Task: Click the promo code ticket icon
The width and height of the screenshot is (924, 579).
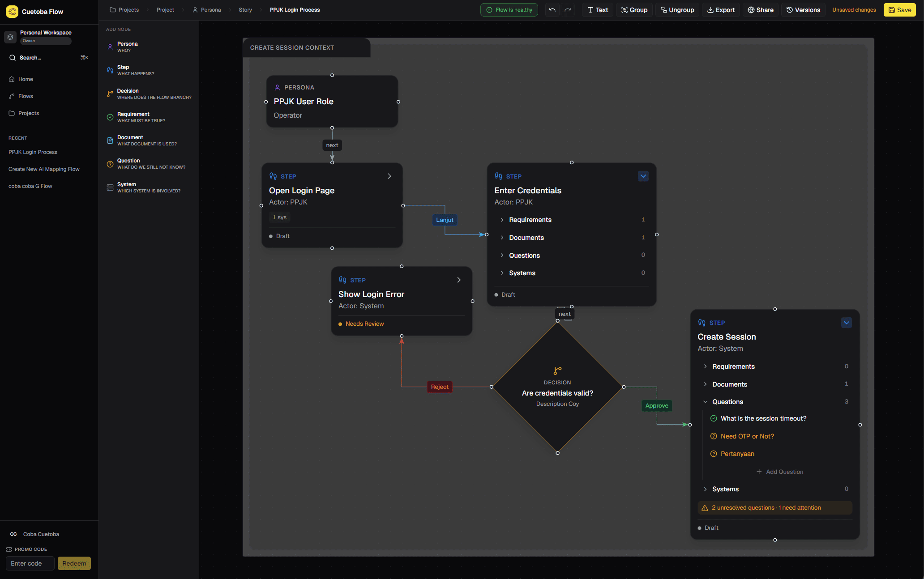Action: [x=9, y=549]
